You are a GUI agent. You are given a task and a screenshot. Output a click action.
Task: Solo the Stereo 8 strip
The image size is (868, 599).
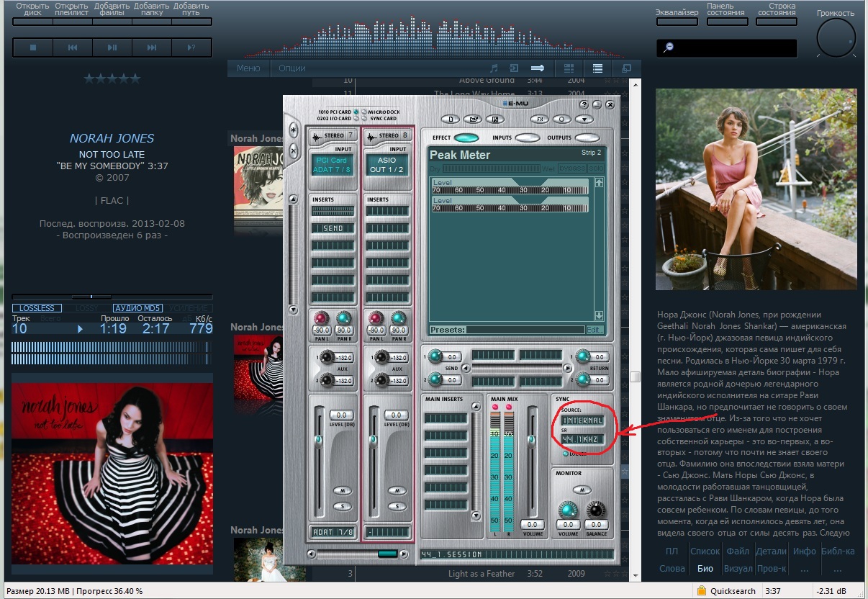pyautogui.click(x=397, y=506)
